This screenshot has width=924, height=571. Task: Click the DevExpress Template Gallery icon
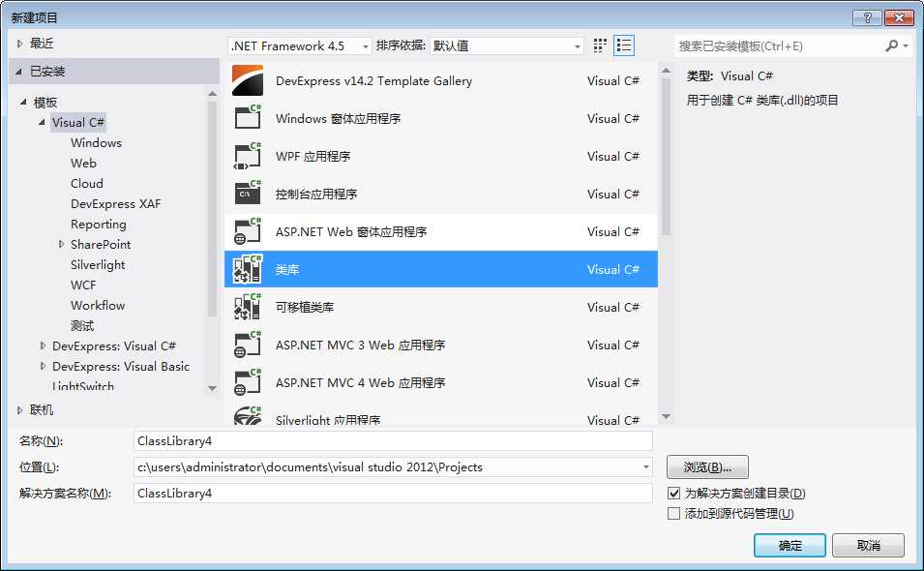click(248, 80)
